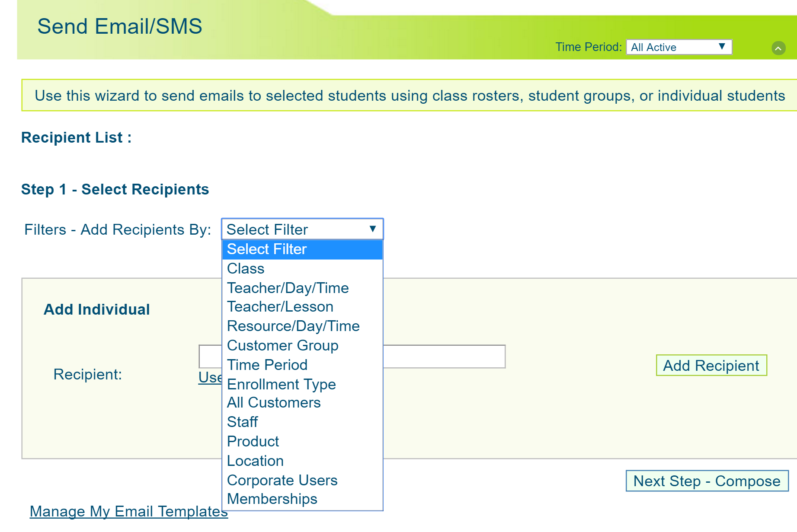Select Enrollment Type filter option
Screen dimensions: 797x532
click(281, 384)
